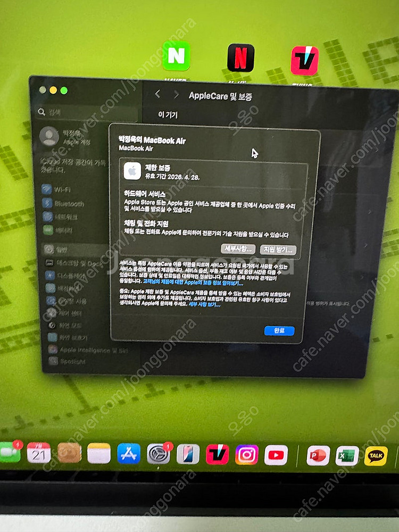399x532 pixels.
Task: Open 배터리 settings in the sidebar
Action: pyautogui.click(x=58, y=230)
